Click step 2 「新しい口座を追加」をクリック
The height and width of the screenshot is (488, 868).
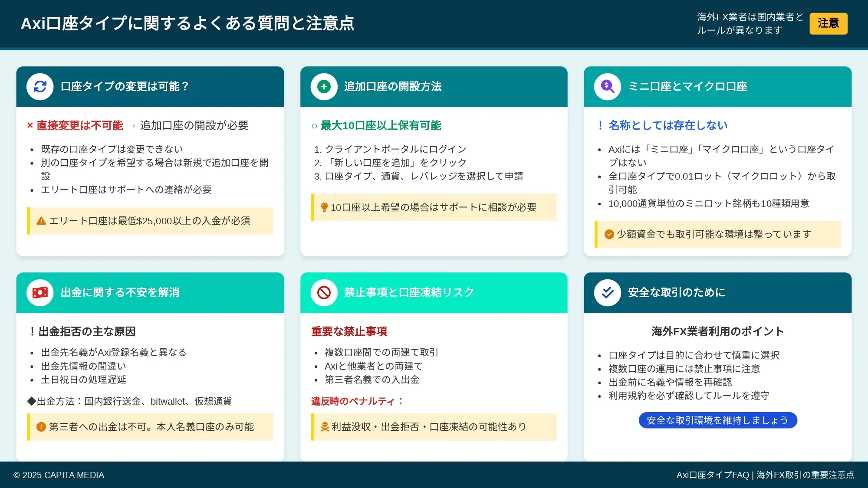click(395, 163)
